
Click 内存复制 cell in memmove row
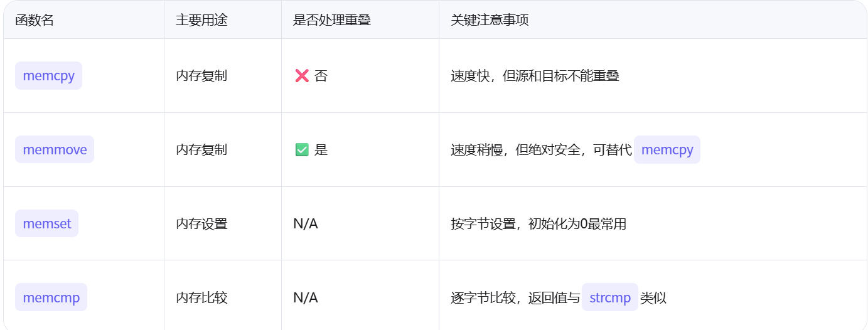click(201, 150)
